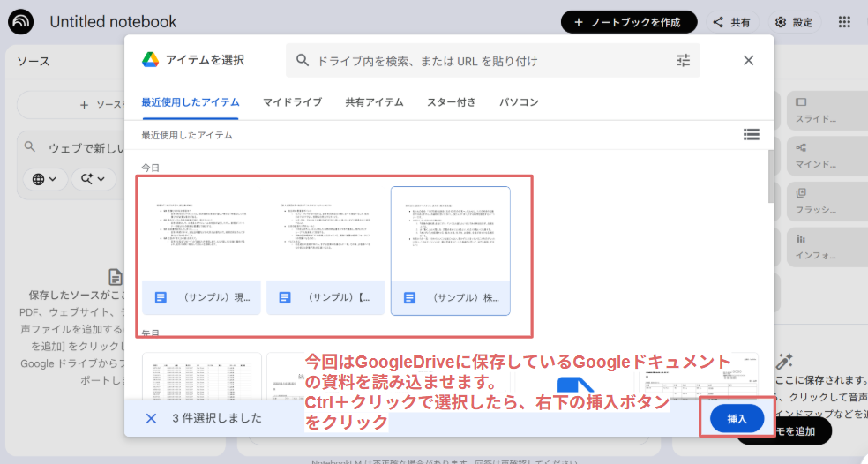
Task: Go to the パソコン tab
Action: click(519, 102)
